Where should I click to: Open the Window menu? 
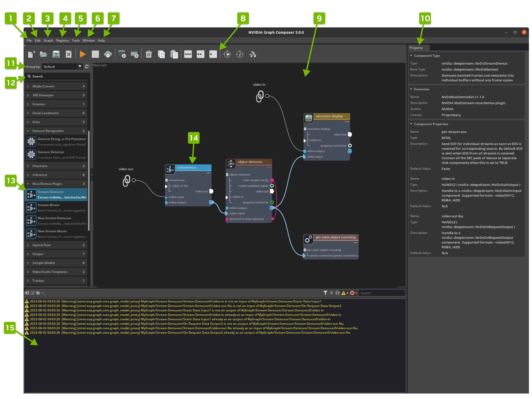88,40
